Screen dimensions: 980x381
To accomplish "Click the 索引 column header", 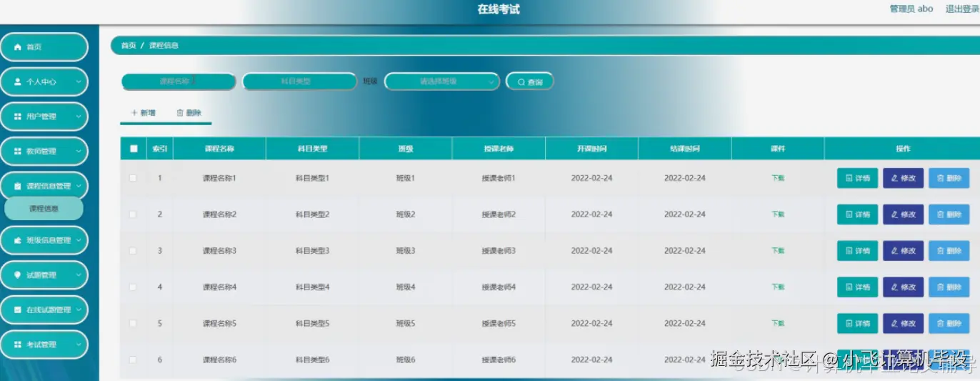I will click(x=160, y=149).
